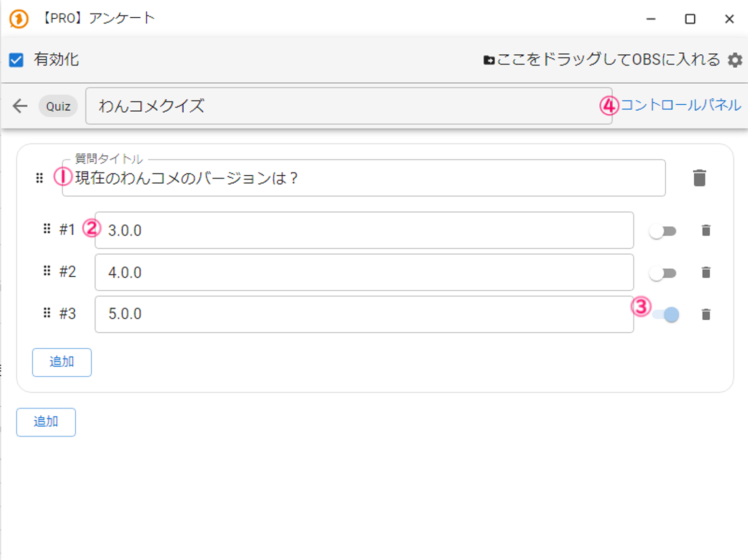Delete answer #1 with trash icon

click(x=706, y=230)
